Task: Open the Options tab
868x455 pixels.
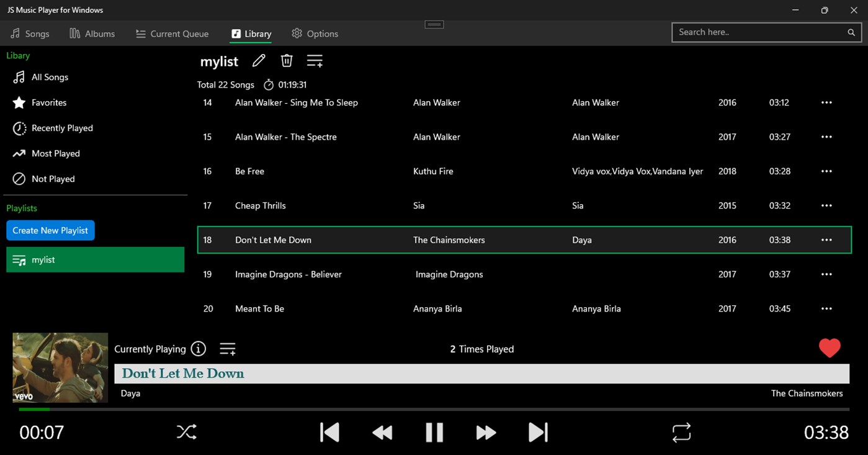Action: pyautogui.click(x=315, y=34)
